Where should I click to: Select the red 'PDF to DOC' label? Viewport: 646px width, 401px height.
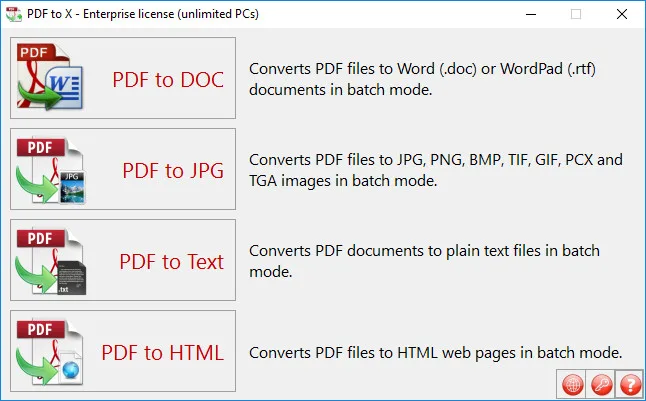168,80
